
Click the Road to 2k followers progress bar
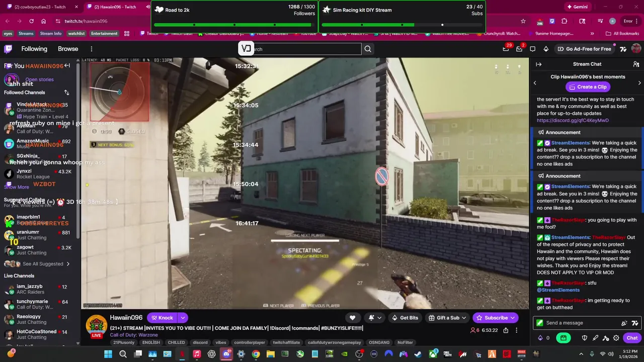click(x=234, y=24)
